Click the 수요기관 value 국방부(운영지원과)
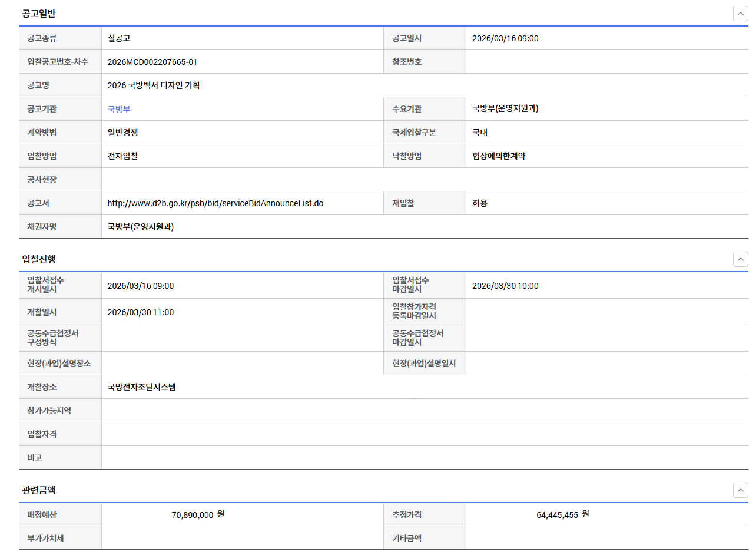The image size is (756, 555). [505, 109]
